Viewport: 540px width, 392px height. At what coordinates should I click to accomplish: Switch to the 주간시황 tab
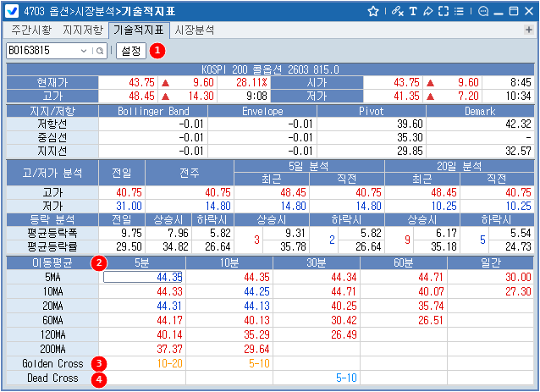pos(30,30)
